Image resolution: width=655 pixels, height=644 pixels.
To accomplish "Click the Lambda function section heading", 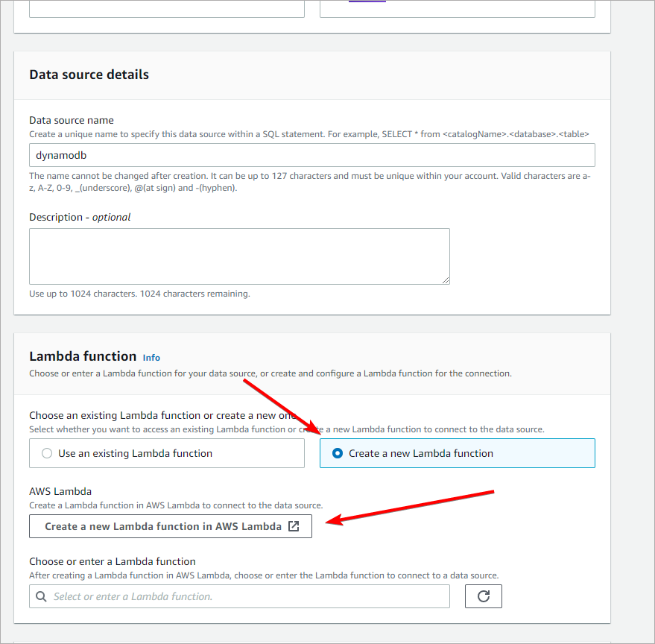I will [83, 356].
